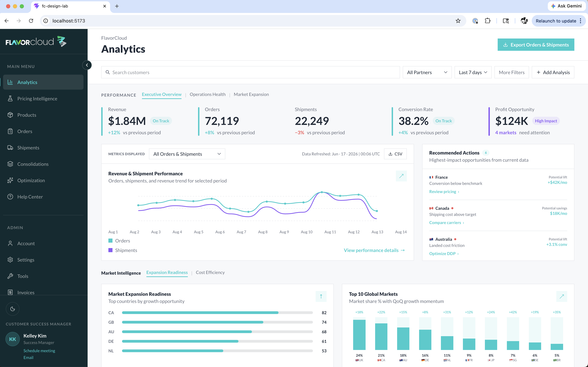Open Tools wrench icon
The height and width of the screenshot is (367, 588).
pyautogui.click(x=10, y=276)
